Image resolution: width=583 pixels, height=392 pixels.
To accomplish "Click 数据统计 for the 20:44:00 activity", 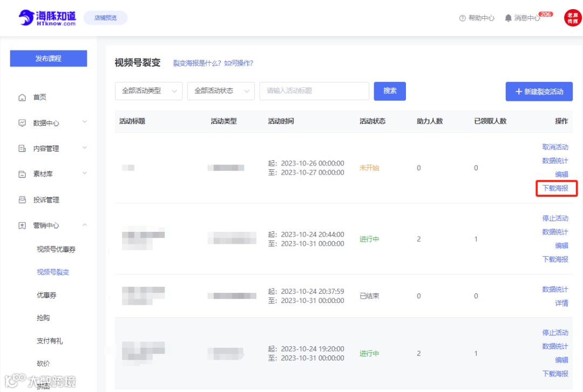I will (x=555, y=232).
